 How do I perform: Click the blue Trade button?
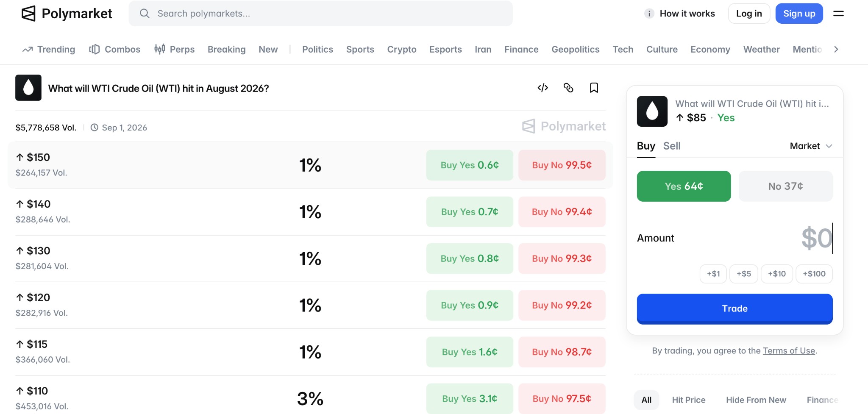point(734,309)
